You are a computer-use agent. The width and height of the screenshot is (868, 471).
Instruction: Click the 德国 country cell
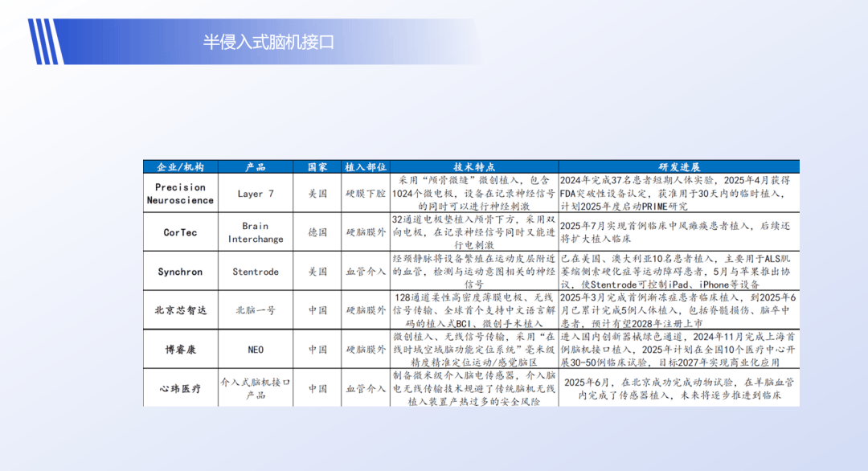click(317, 232)
